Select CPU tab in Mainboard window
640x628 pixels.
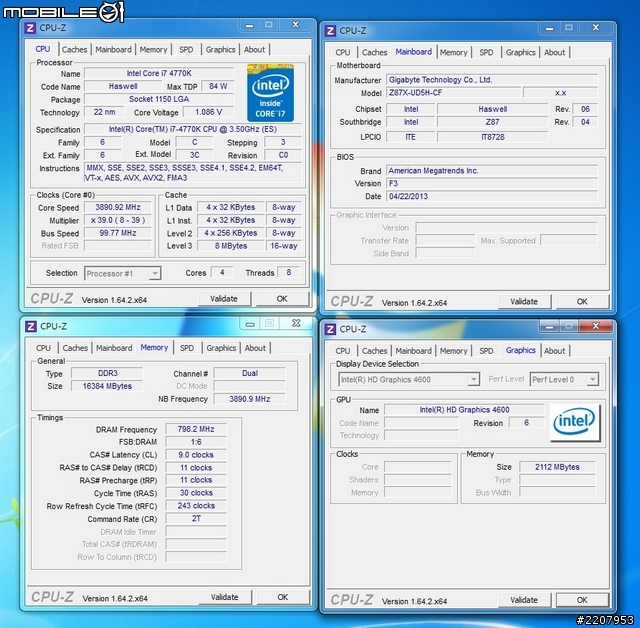pos(343,53)
